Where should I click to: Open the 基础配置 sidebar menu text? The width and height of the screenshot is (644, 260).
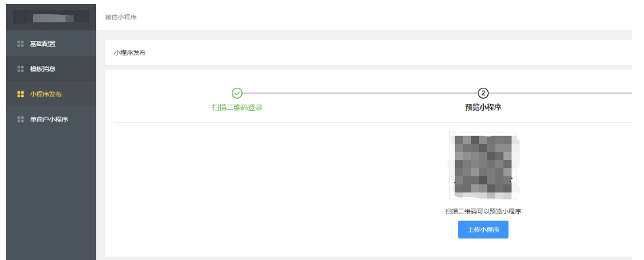(43, 43)
